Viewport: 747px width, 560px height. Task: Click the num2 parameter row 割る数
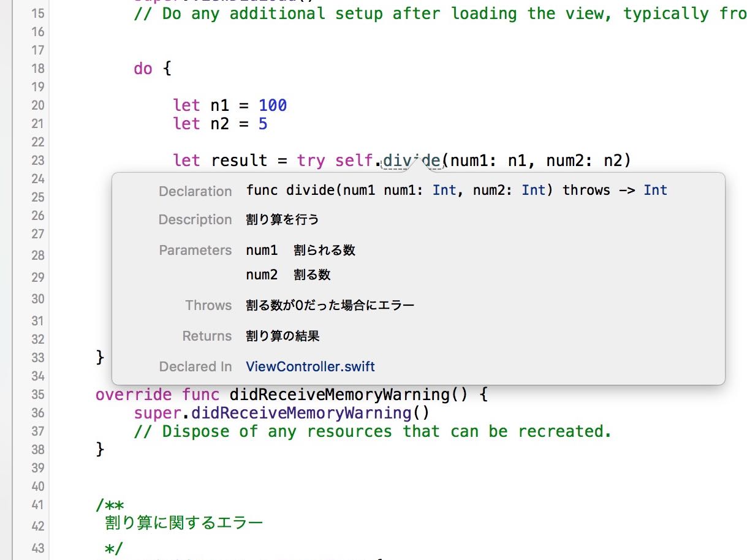[289, 274]
